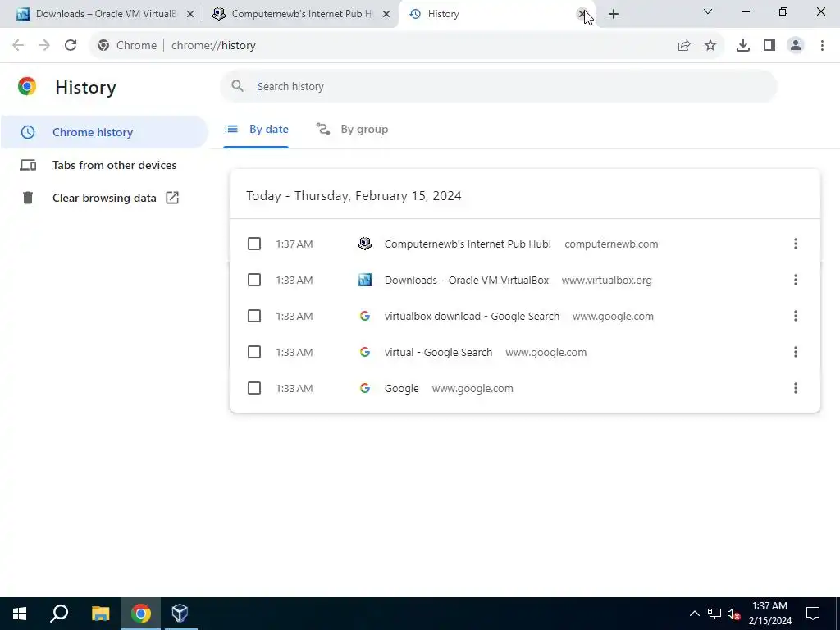Close the Downloads – Oracle VM VirtualBox tab
The image size is (840, 630).
(x=190, y=14)
